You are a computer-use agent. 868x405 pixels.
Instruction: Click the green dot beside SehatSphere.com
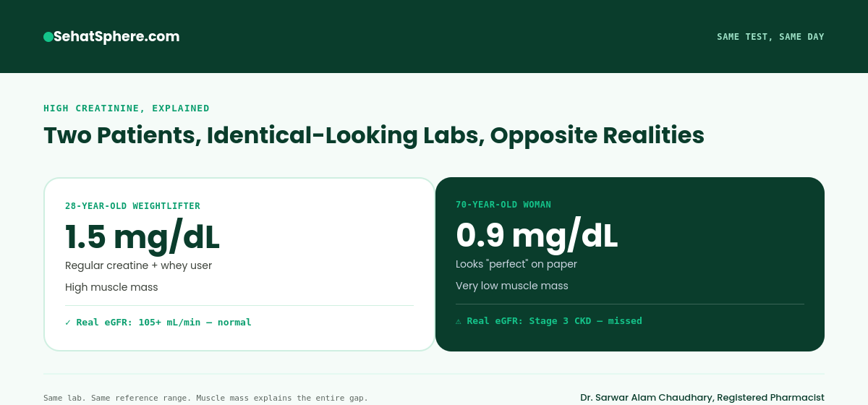point(48,36)
